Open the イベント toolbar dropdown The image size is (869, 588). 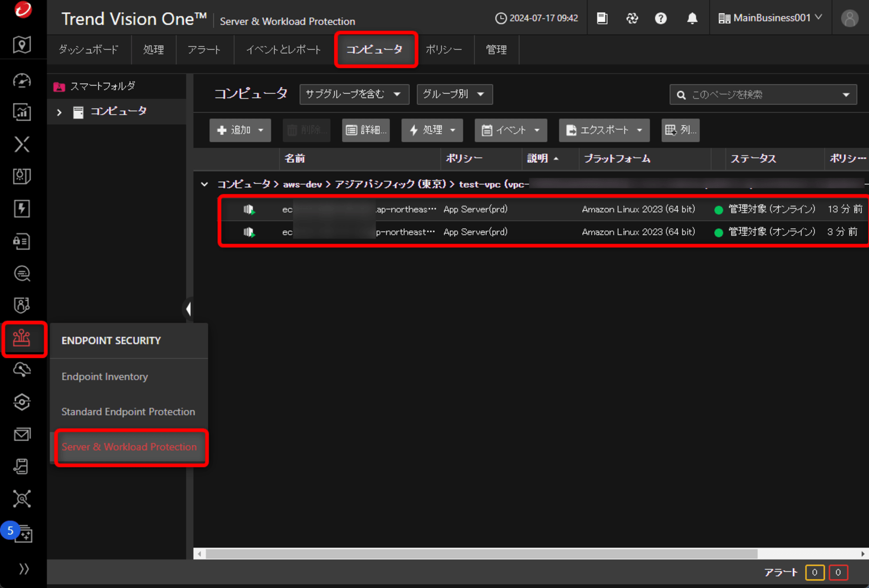[511, 130]
